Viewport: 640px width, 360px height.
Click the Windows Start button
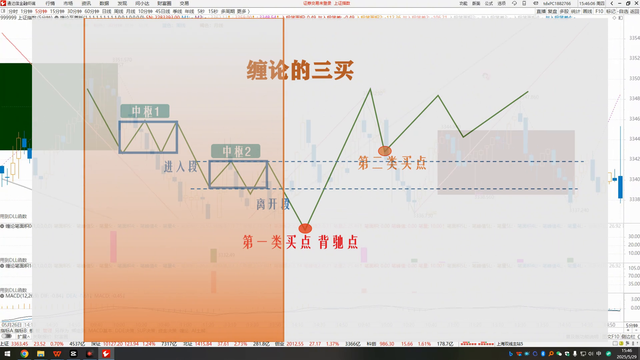tap(7, 353)
